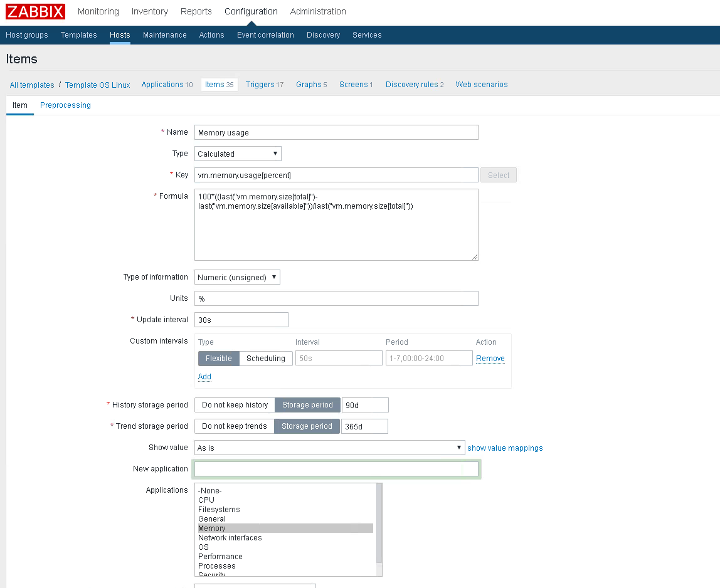720x588 pixels.
Task: Click the Period 1-7,00:00-24:00 field
Action: [429, 358]
